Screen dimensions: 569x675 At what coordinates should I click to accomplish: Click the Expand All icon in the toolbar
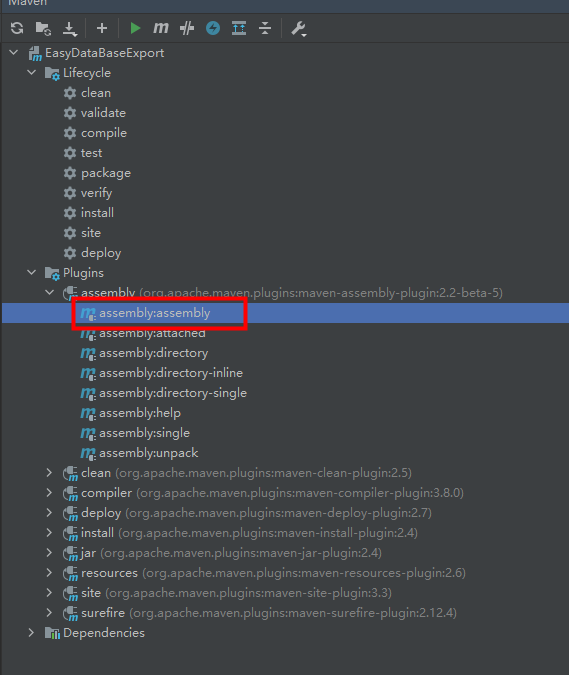(239, 28)
